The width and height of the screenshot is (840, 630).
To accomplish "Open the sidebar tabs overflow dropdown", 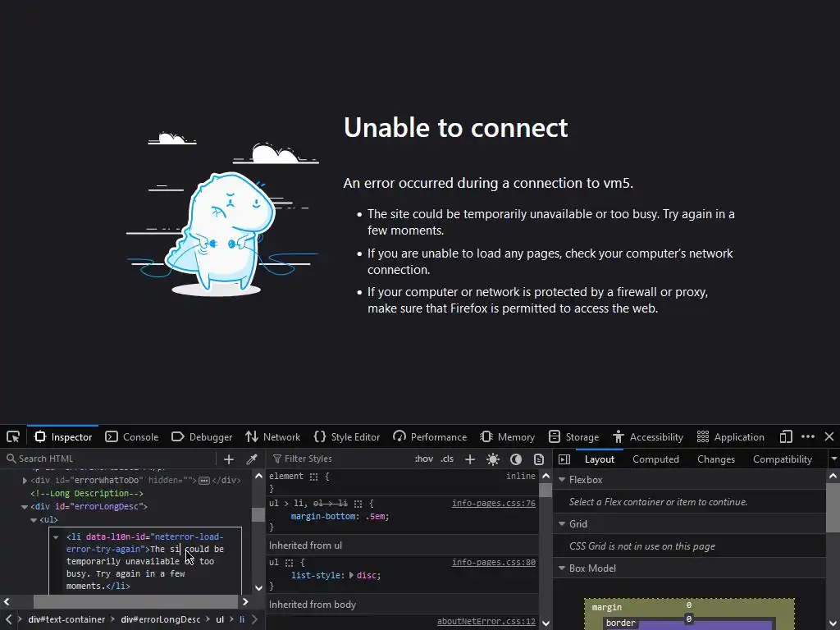I will coord(833,459).
